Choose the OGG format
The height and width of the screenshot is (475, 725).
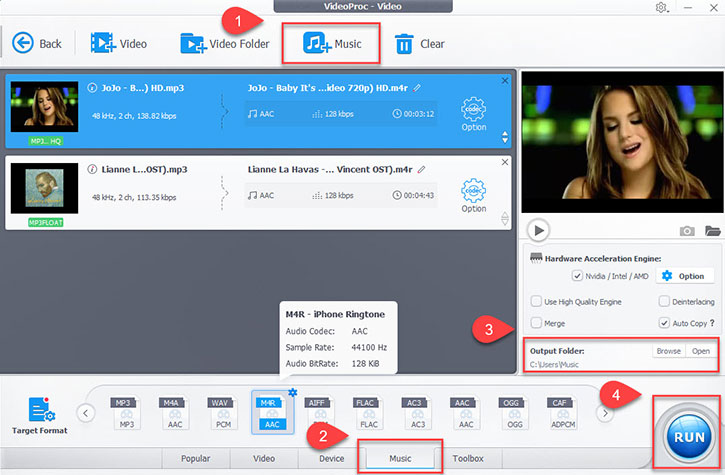pos(514,413)
